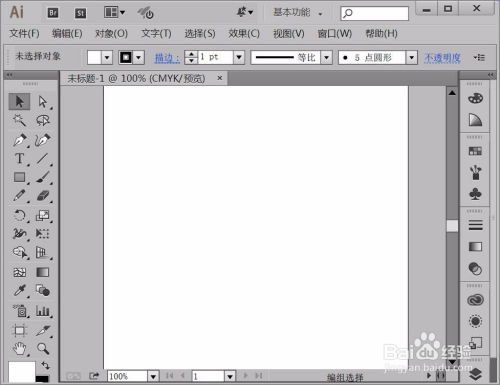The height and width of the screenshot is (385, 500).
Task: Select the Rotate tool
Action: pyautogui.click(x=19, y=215)
